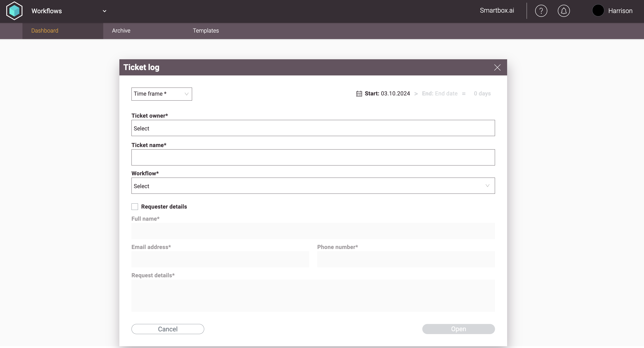
Task: Open the help question mark icon
Action: tap(541, 11)
